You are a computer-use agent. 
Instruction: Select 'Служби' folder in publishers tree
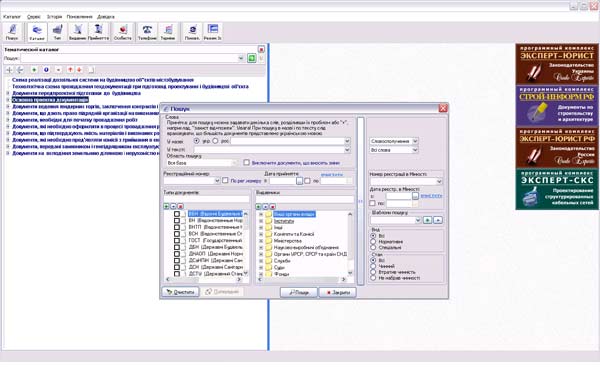[282, 261]
